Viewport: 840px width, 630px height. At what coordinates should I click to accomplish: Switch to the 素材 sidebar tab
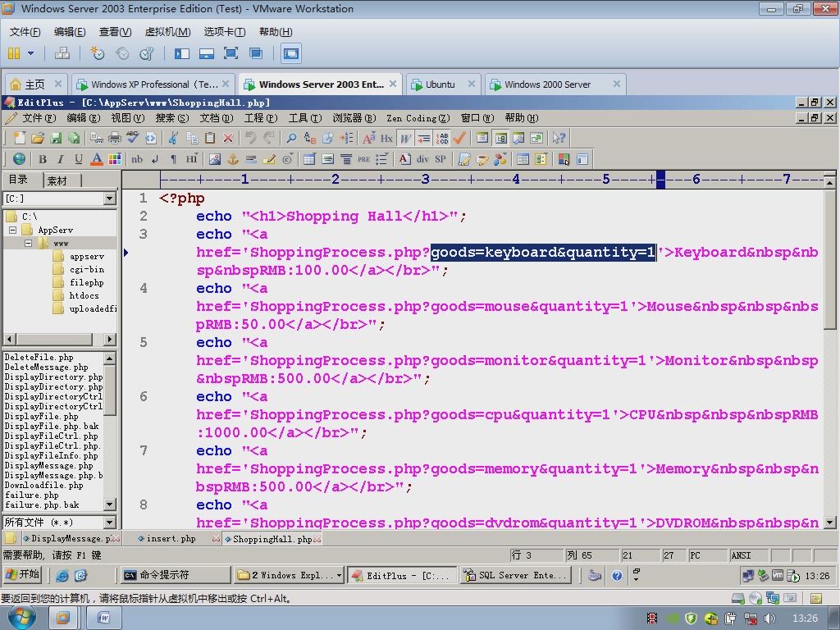click(57, 180)
